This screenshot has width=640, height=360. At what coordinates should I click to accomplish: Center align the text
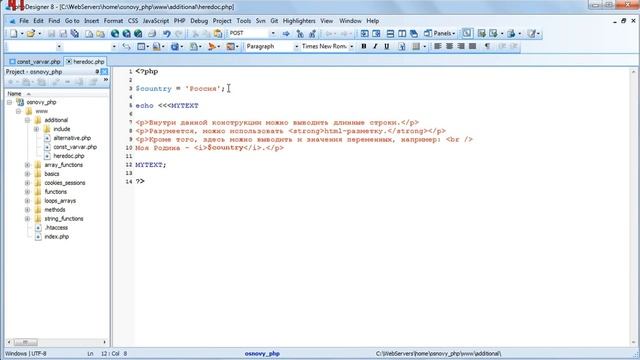pos(449,47)
